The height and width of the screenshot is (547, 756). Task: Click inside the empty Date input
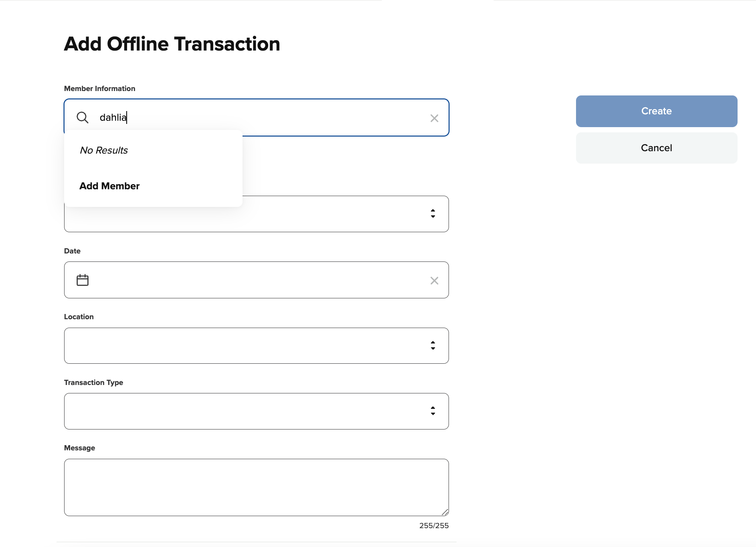(257, 280)
